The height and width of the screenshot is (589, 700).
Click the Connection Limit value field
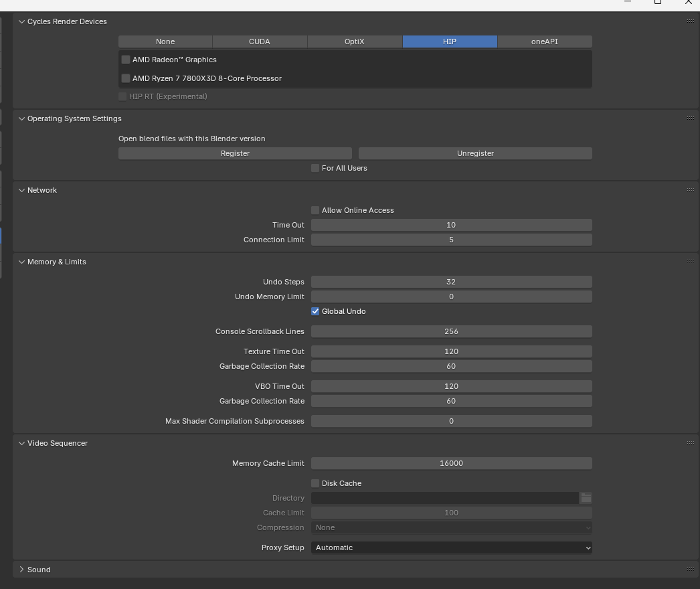[451, 240]
